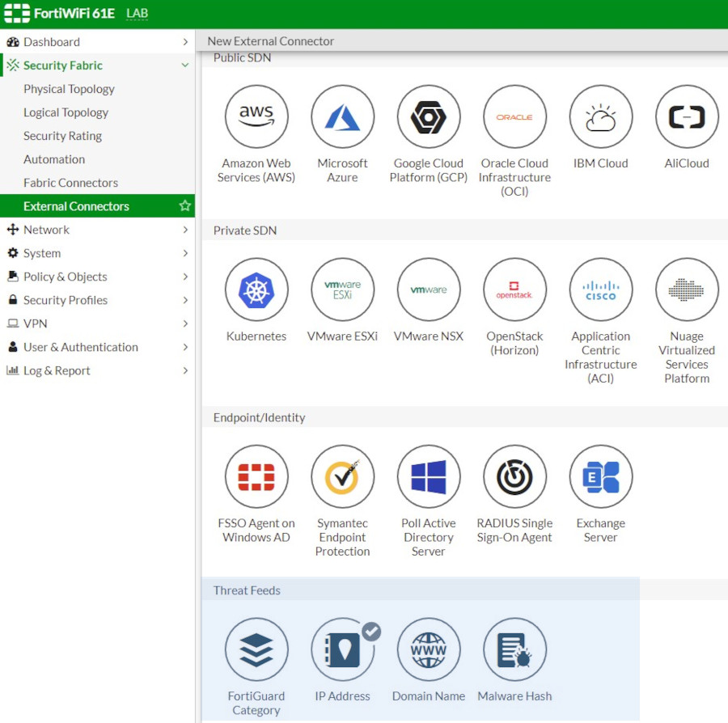Screen dimensions: 728x723
Task: Select the FSSO Agent on Windows AD icon
Action: [256, 476]
